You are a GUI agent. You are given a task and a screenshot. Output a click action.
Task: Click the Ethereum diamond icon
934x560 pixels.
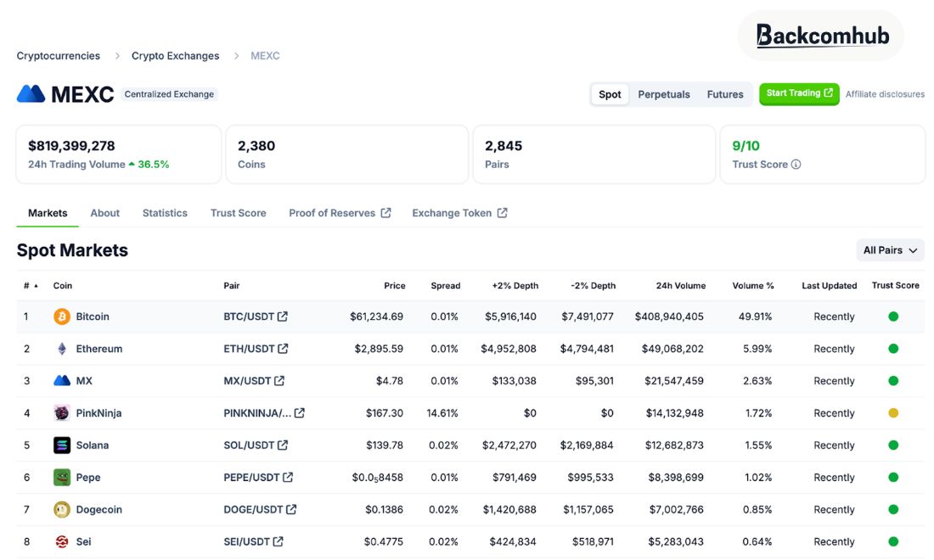[62, 349]
